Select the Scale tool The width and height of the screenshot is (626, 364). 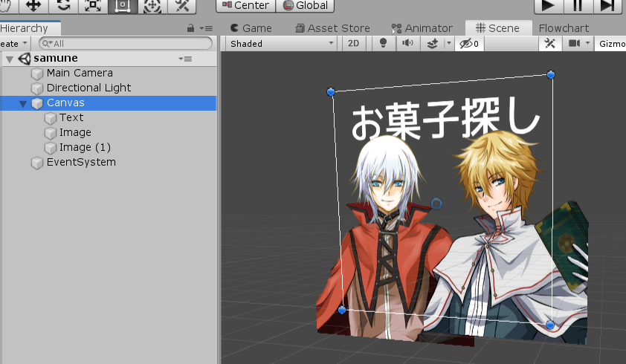(x=93, y=6)
